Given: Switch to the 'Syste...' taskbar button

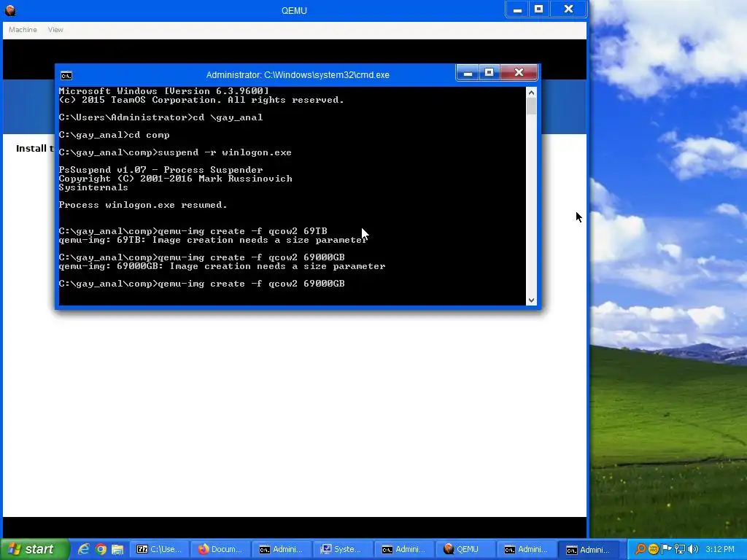Looking at the screenshot, I should pyautogui.click(x=343, y=549).
